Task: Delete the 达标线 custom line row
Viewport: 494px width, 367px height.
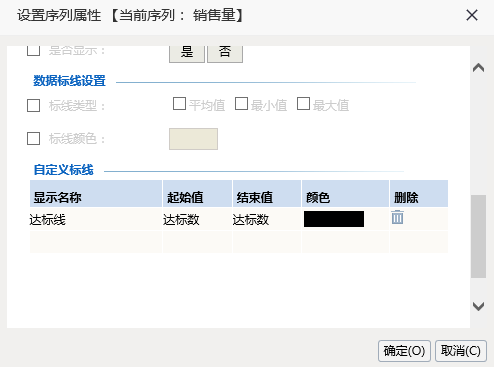Action: (x=397, y=217)
